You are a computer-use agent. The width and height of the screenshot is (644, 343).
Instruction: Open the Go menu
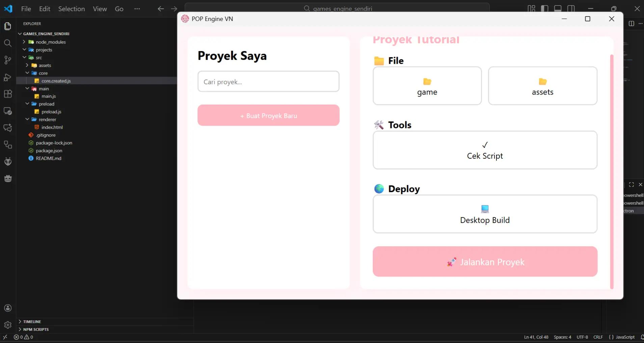click(x=119, y=9)
